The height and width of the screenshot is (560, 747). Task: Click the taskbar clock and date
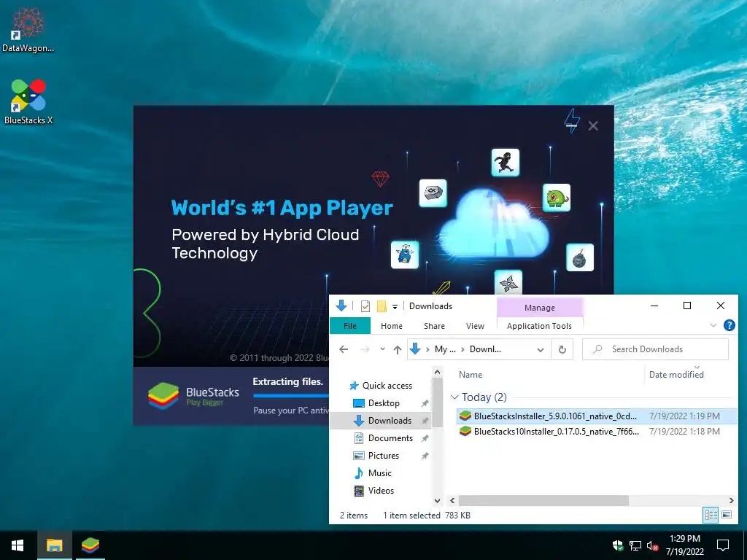click(x=684, y=545)
